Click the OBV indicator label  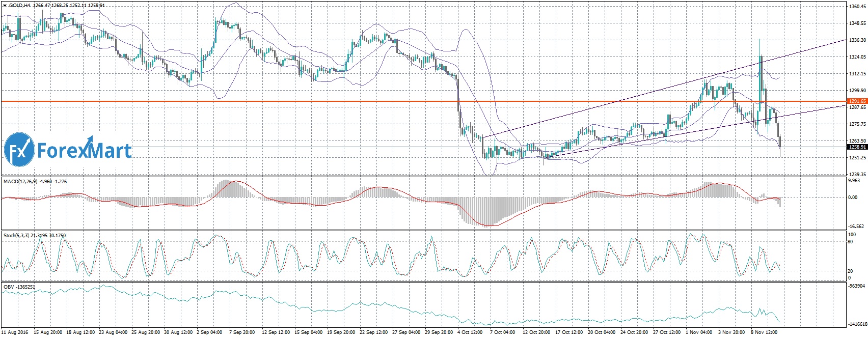point(9,287)
